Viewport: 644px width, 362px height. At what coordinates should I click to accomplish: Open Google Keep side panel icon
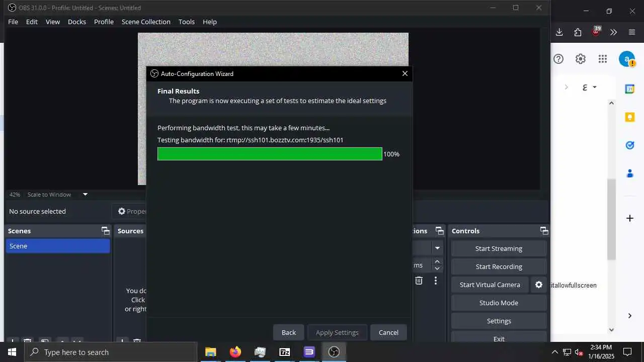pos(629,117)
